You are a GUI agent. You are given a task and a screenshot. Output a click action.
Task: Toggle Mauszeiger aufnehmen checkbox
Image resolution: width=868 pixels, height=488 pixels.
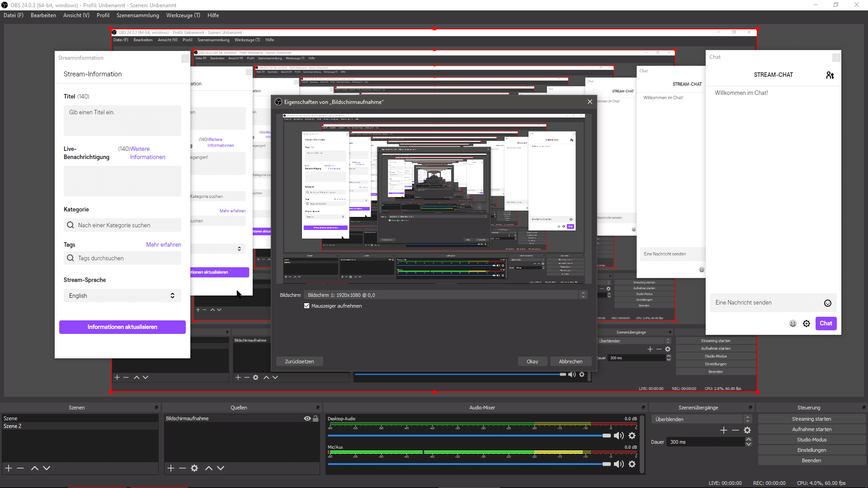307,306
